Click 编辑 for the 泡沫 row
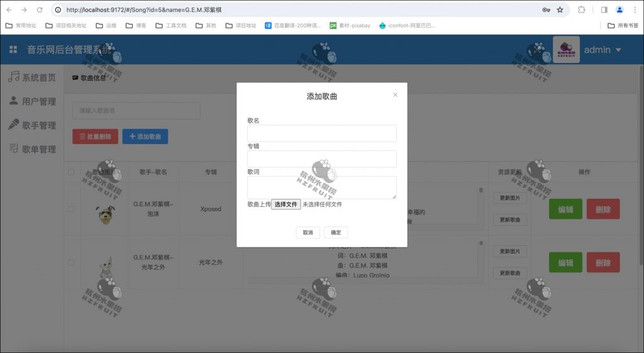644x353 pixels. 565,209
